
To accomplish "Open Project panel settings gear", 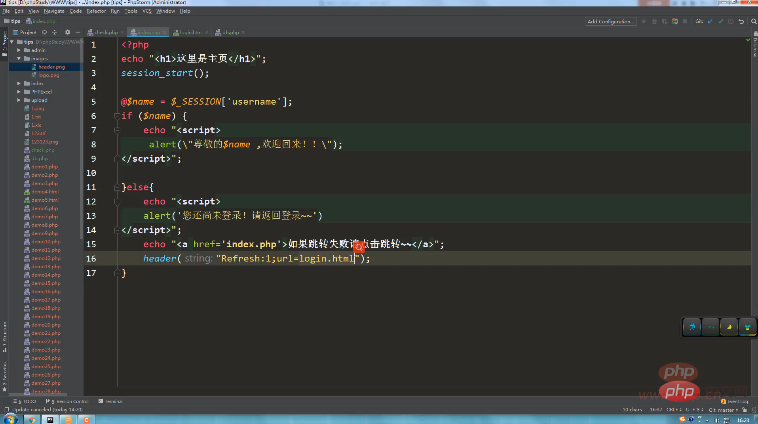I will point(68,32).
